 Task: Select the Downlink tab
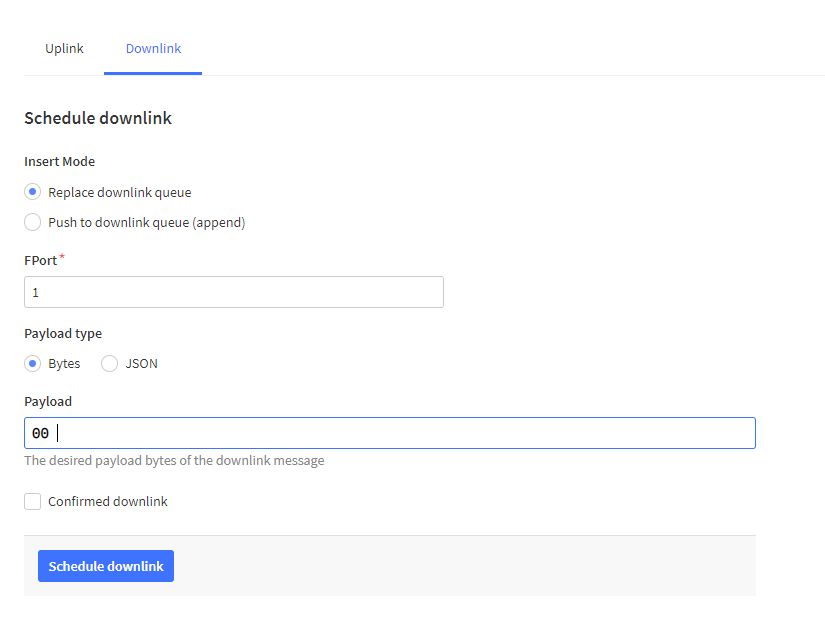pos(153,48)
